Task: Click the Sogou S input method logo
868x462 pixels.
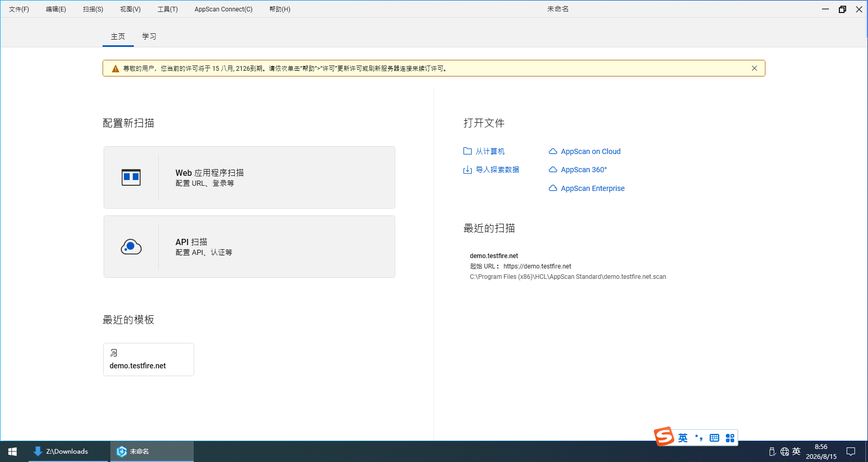Action: coord(664,437)
